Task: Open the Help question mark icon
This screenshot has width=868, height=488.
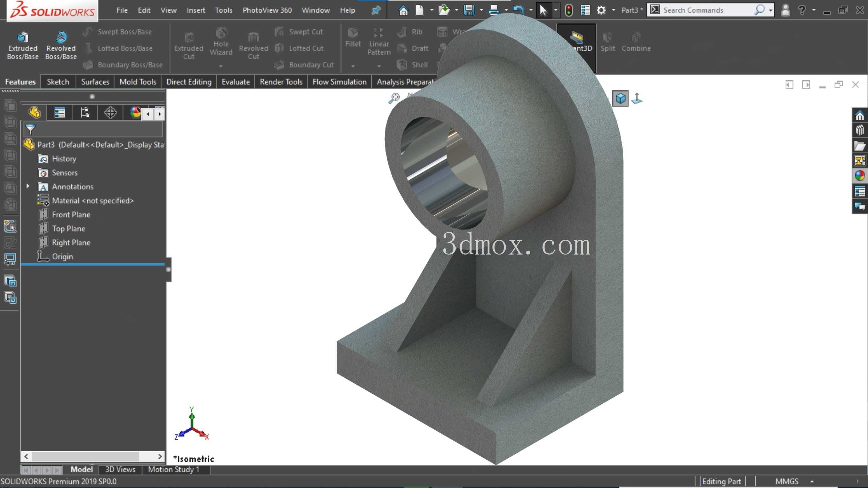Action: pyautogui.click(x=802, y=10)
